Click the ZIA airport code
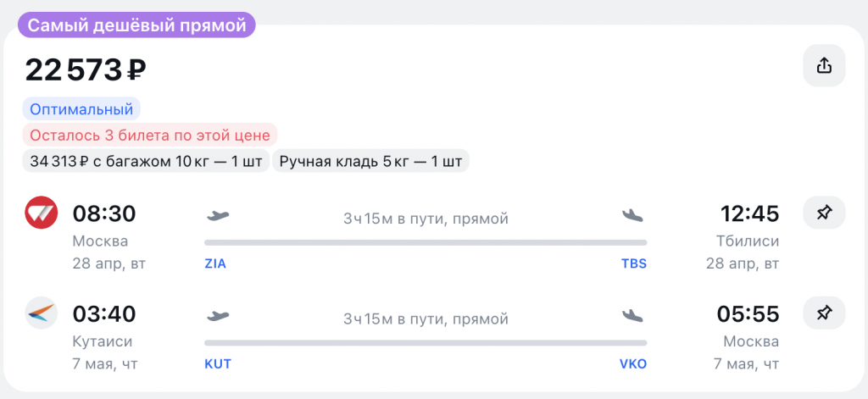The width and height of the screenshot is (868, 399). click(216, 263)
